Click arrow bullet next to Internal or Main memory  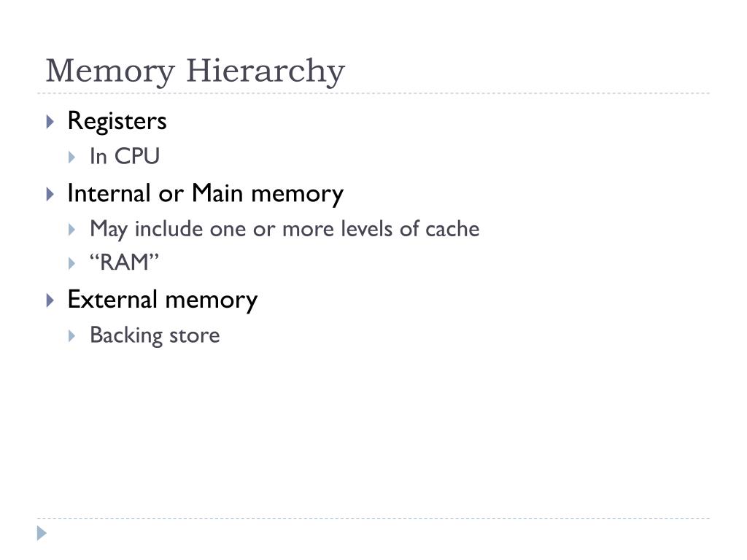pyautogui.click(x=50, y=194)
